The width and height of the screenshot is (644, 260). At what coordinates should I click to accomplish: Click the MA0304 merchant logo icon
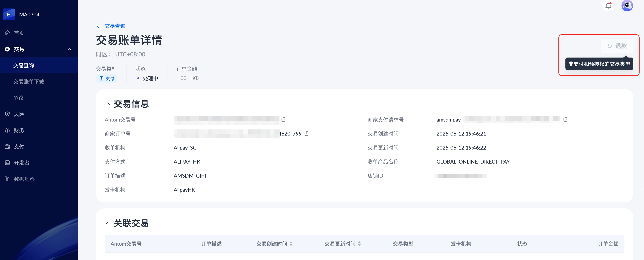click(9, 15)
